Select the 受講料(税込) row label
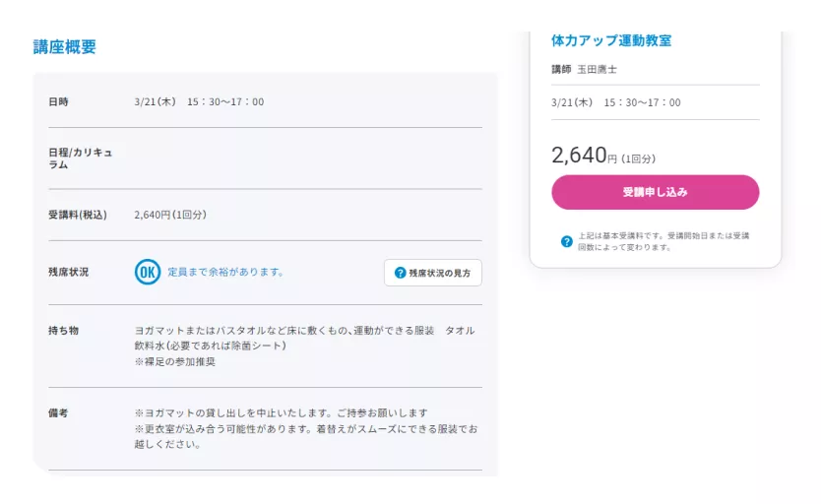This screenshot has height=504, width=821. (x=78, y=215)
